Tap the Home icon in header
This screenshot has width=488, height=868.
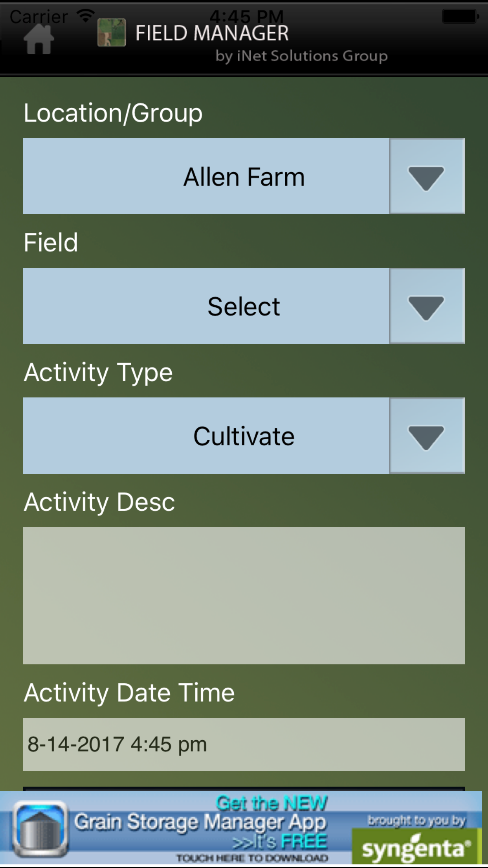click(x=39, y=39)
